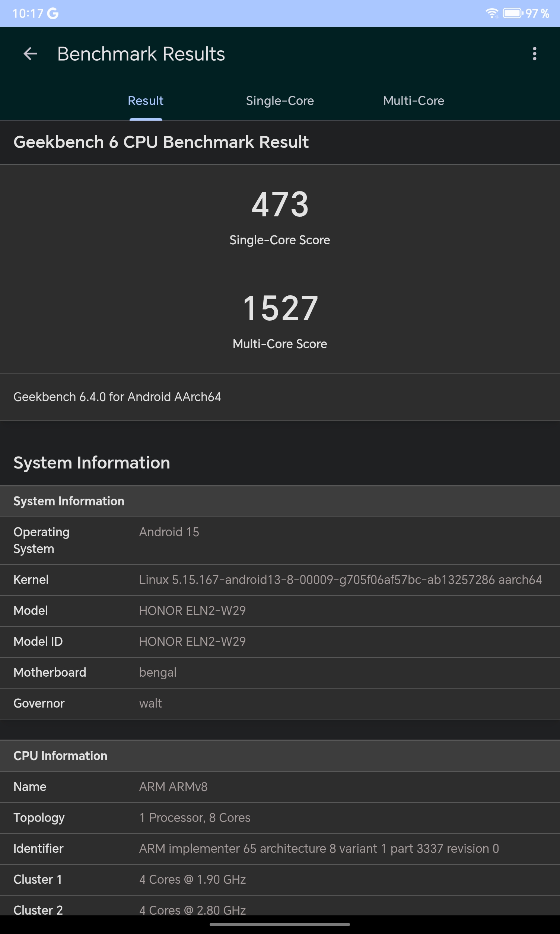Tap the Geekbench 6.4.0 version text
560x934 pixels.
117,397
